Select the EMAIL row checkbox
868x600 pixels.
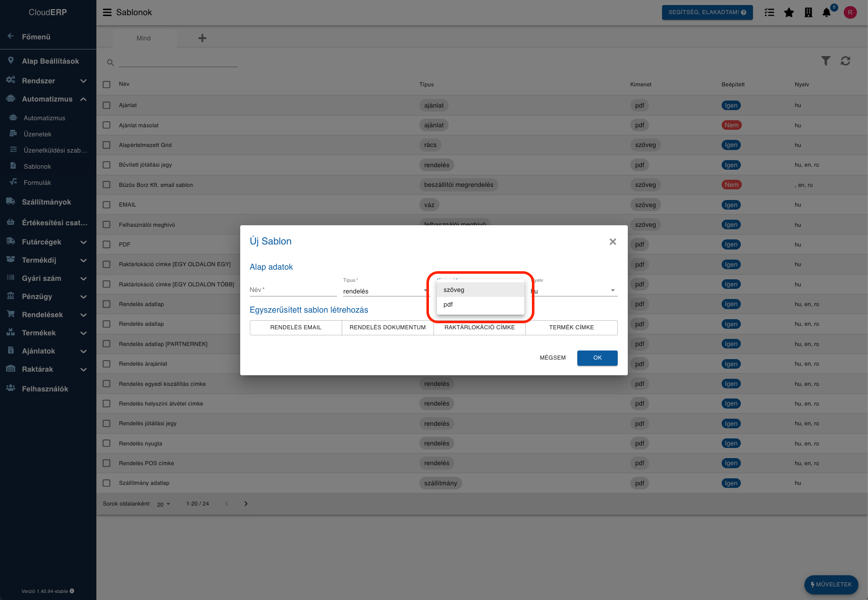pos(106,205)
